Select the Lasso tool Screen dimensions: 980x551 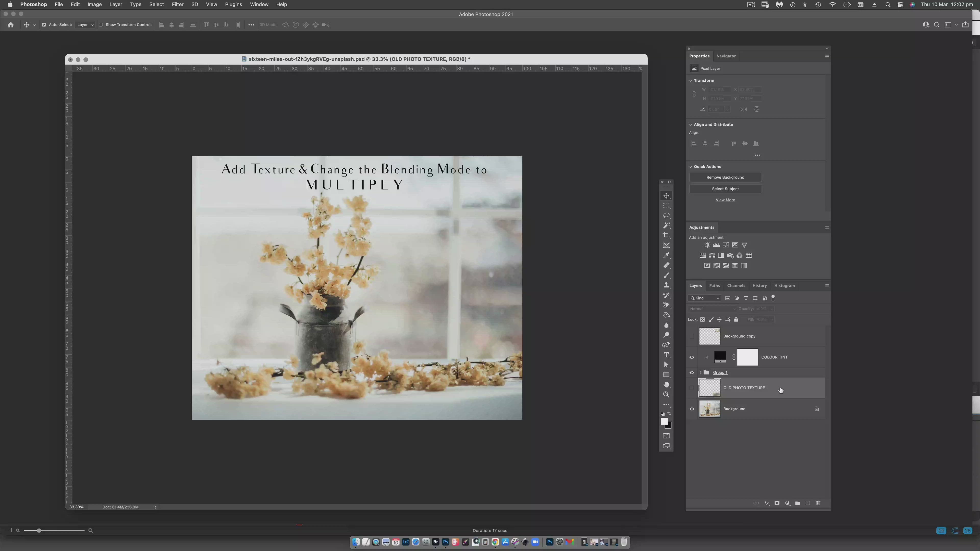(x=666, y=216)
